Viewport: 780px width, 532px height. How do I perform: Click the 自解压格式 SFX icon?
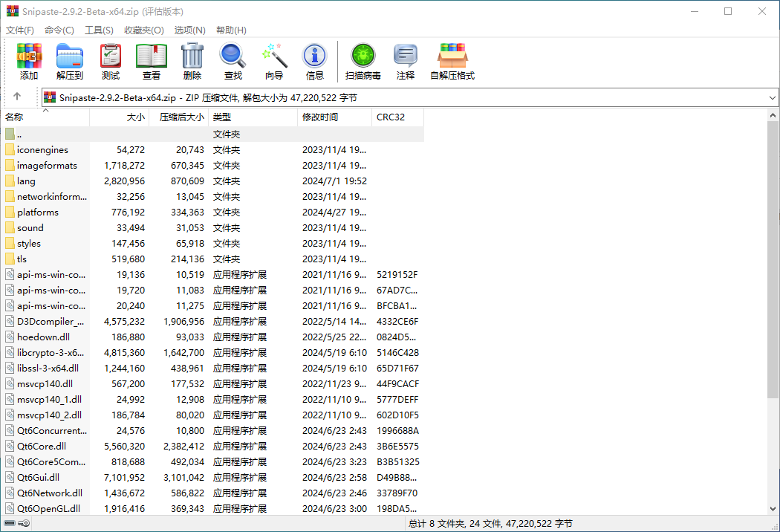[x=452, y=55]
